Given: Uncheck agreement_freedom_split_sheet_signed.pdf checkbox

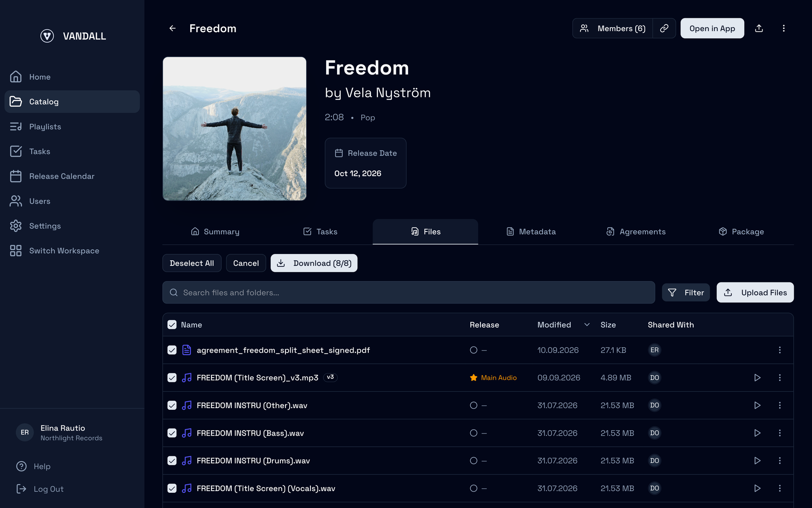Looking at the screenshot, I should point(172,350).
